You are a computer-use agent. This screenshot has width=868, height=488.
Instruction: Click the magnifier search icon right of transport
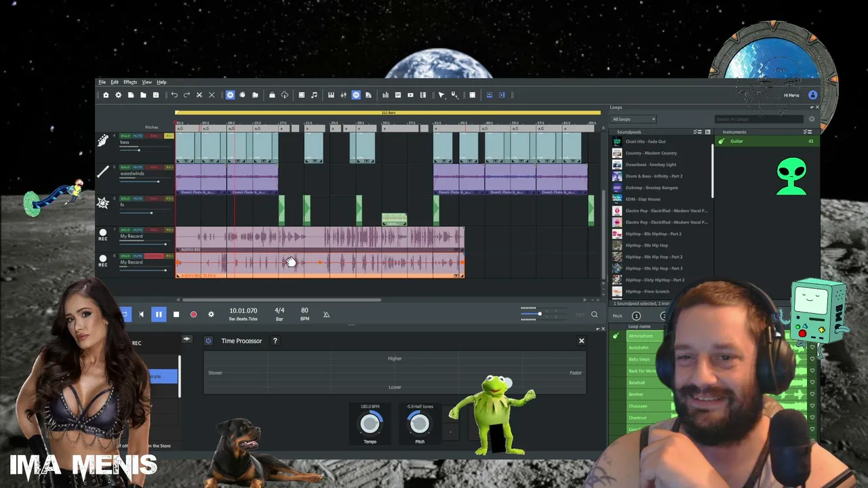tap(595, 314)
